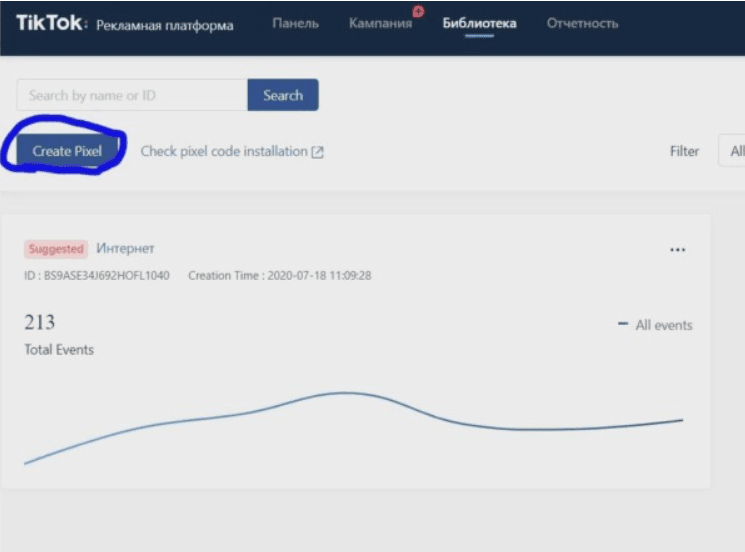Click the red notification badge on Кампания
This screenshot has height=552, width=745.
(419, 11)
